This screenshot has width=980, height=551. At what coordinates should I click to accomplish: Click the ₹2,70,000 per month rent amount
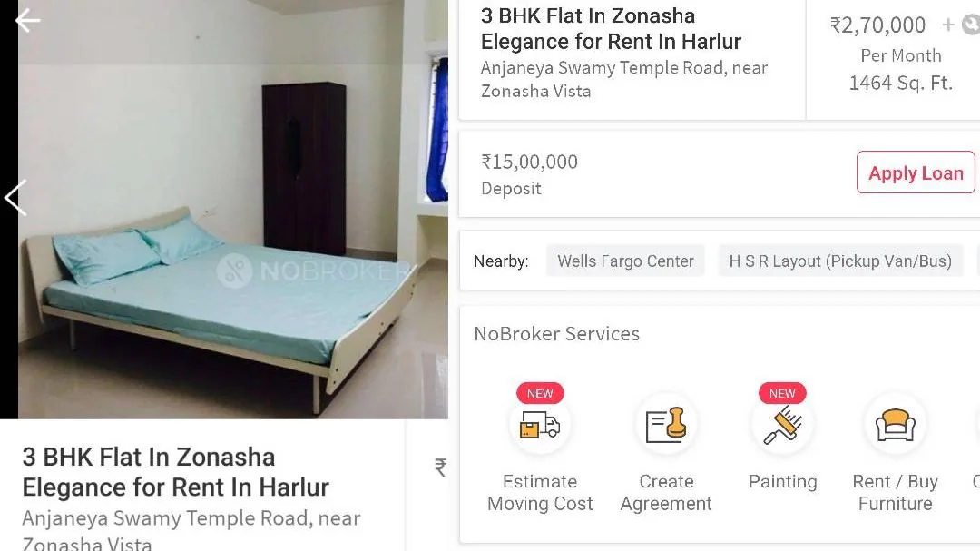(x=877, y=25)
